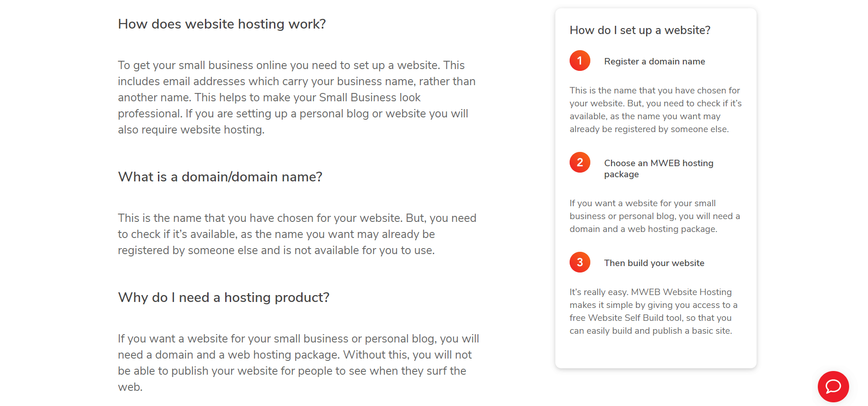
Task: Click paragraph starting 'To get your small business online'
Action: 297,97
